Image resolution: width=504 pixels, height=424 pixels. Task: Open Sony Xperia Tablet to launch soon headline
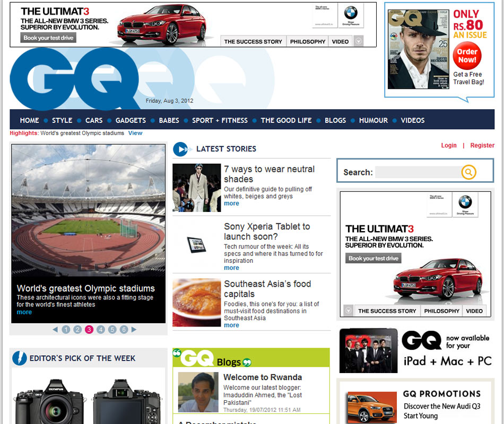pos(267,231)
